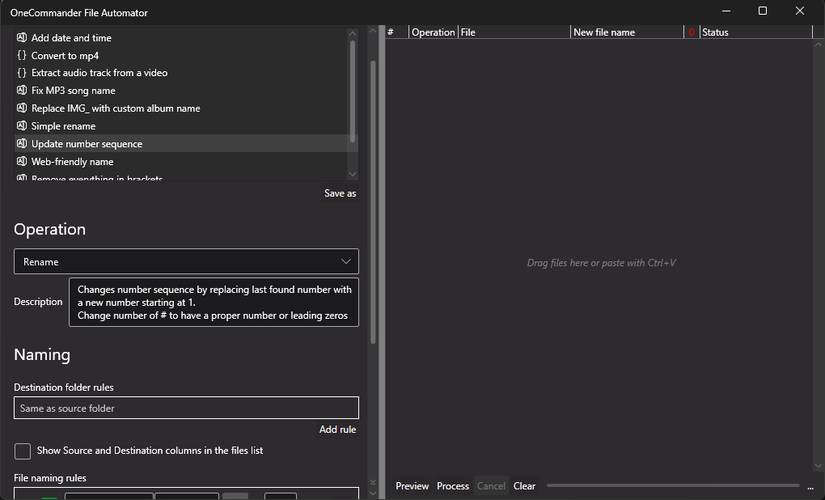
Task: Click the rename icon beside Fix MP3 song name
Action: click(22, 90)
